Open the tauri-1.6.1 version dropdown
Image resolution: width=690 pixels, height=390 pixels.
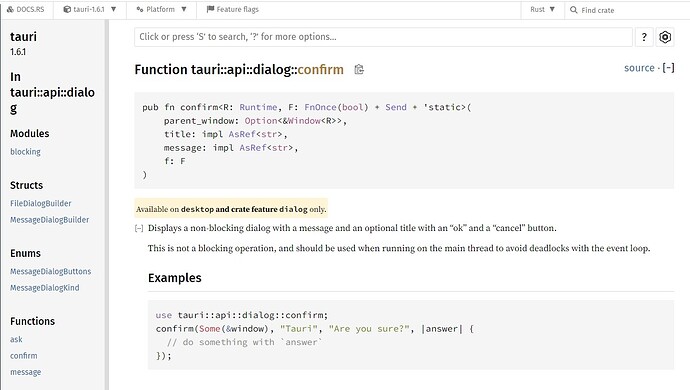tap(90, 9)
